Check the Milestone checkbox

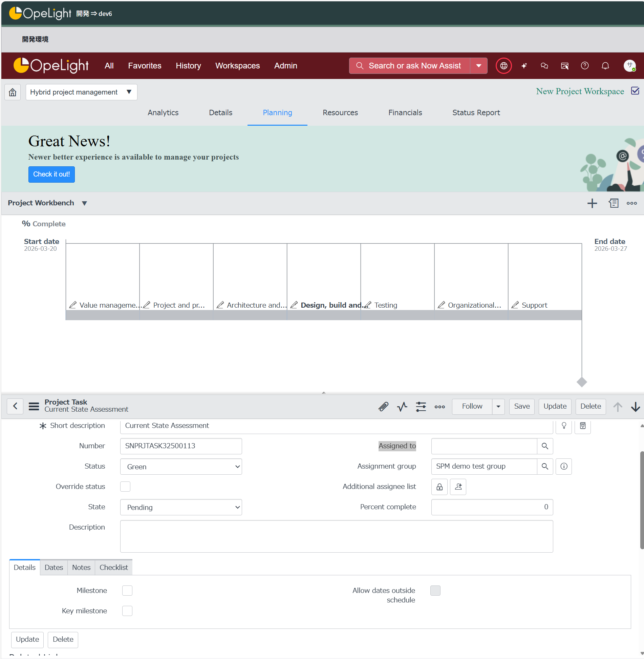tap(127, 591)
